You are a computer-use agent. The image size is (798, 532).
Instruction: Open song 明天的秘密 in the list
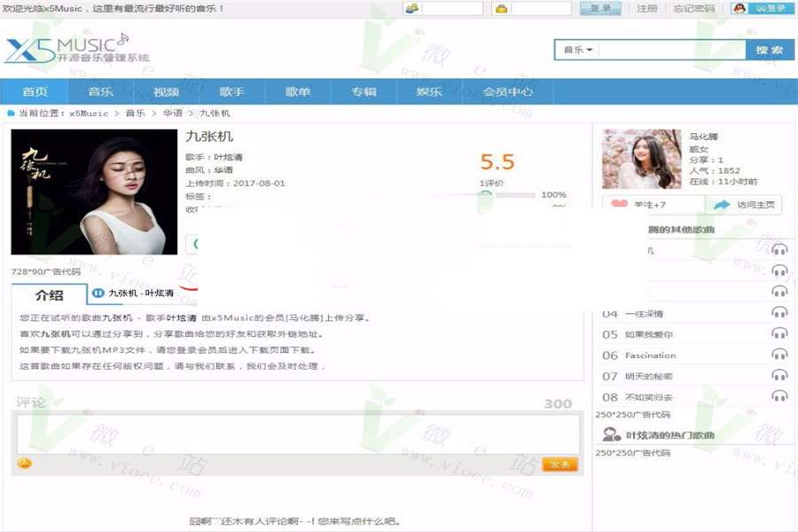(649, 376)
